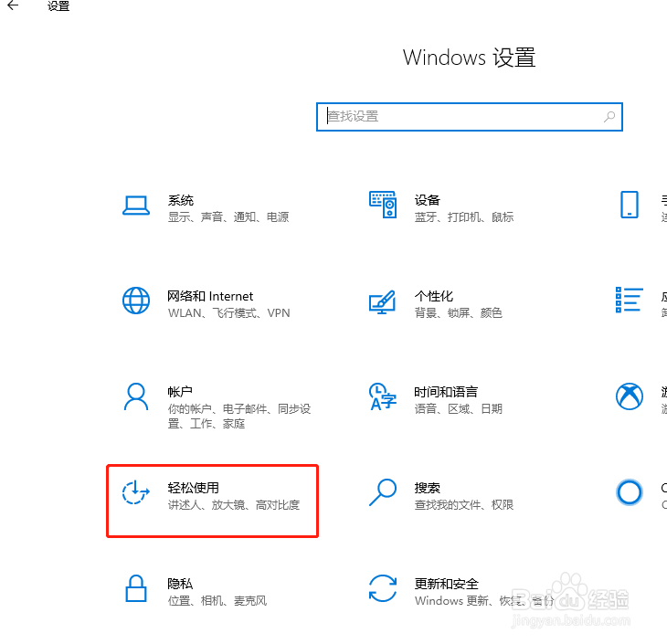Click the 搜索 magnifying glass category icon
The width and height of the screenshot is (667, 644).
[383, 492]
